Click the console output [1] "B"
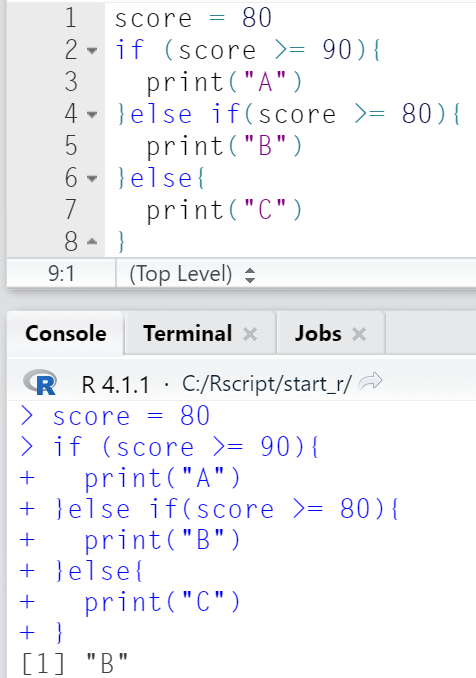476x678 pixels. pos(74,663)
